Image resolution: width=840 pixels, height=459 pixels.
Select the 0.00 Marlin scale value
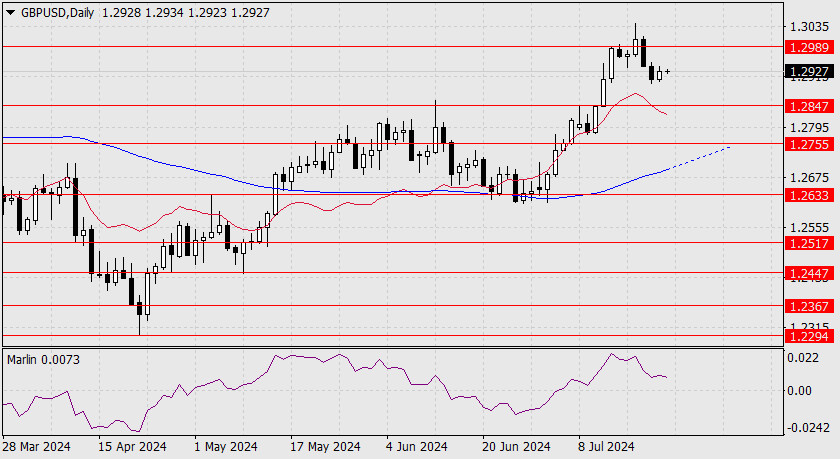(x=799, y=390)
